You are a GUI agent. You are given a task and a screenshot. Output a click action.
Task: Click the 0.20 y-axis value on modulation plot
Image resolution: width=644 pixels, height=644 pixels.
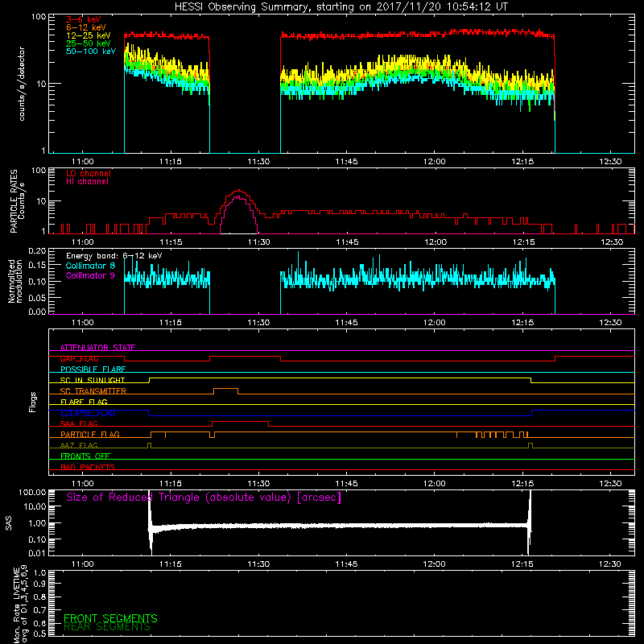coord(37,251)
